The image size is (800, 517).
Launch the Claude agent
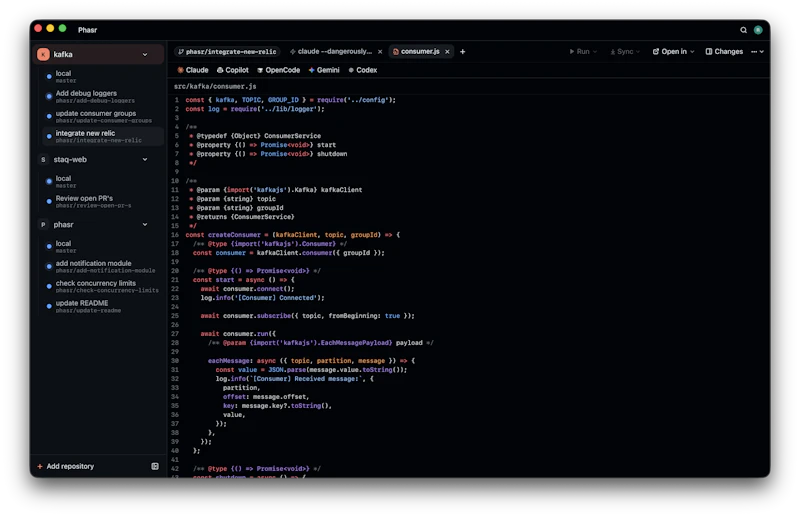pos(193,70)
